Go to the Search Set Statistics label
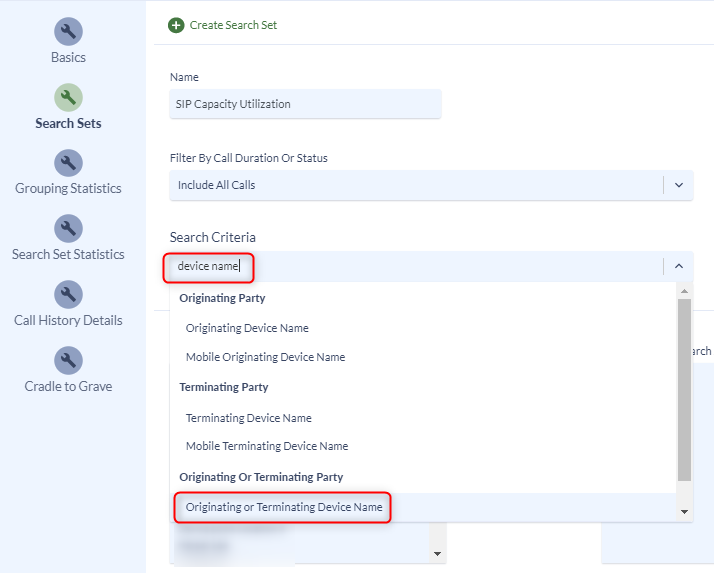Image resolution: width=714 pixels, height=573 pixels. point(68,254)
